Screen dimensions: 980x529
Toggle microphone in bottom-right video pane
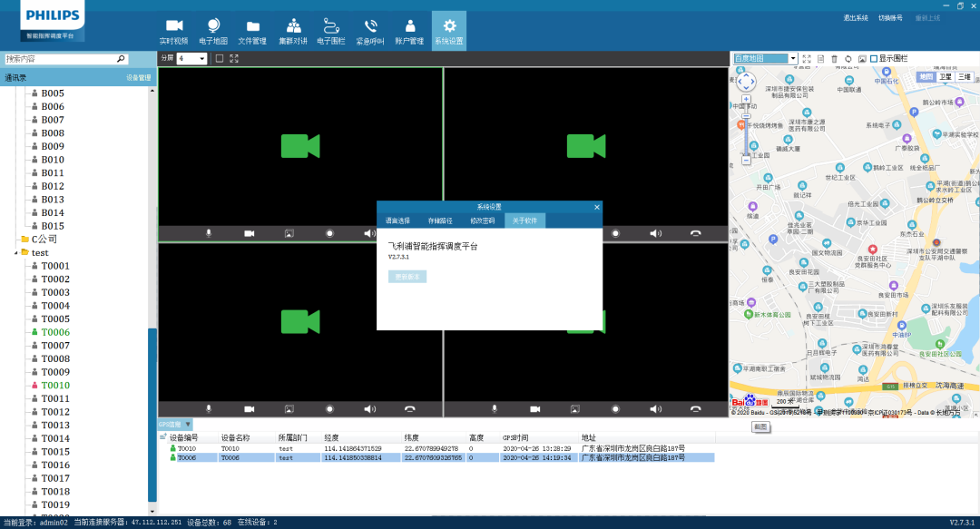click(495, 409)
